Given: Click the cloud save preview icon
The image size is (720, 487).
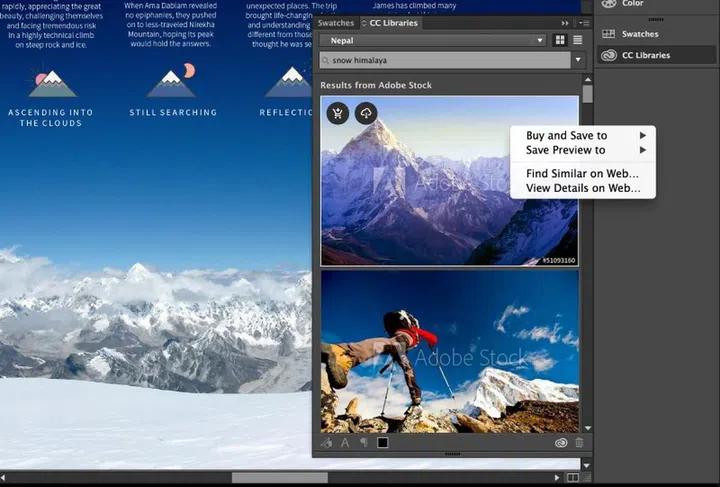Looking at the screenshot, I should (x=366, y=113).
